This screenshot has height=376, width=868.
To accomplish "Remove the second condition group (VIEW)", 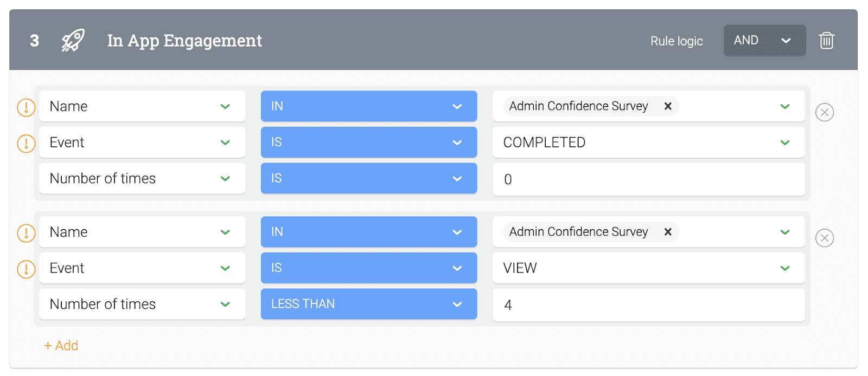I will point(824,238).
